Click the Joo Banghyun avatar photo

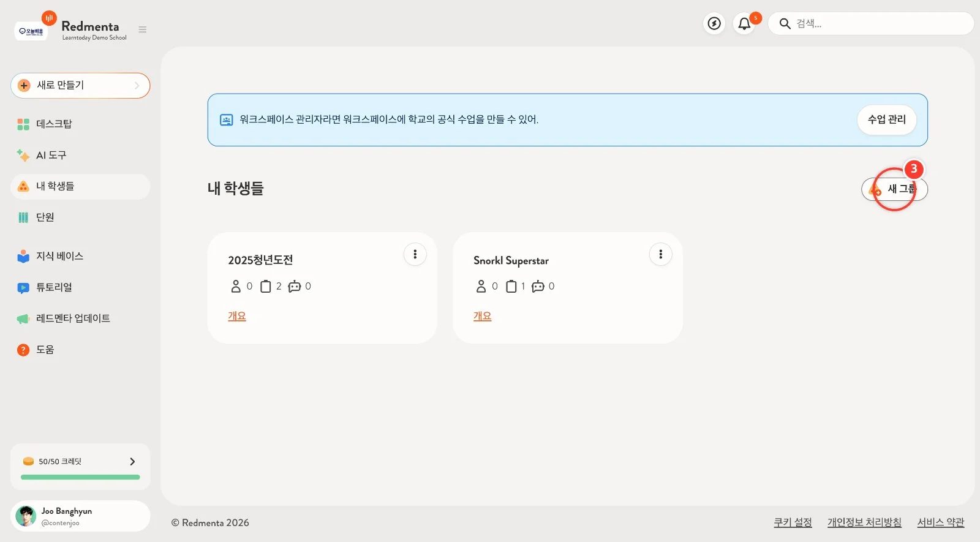26,516
